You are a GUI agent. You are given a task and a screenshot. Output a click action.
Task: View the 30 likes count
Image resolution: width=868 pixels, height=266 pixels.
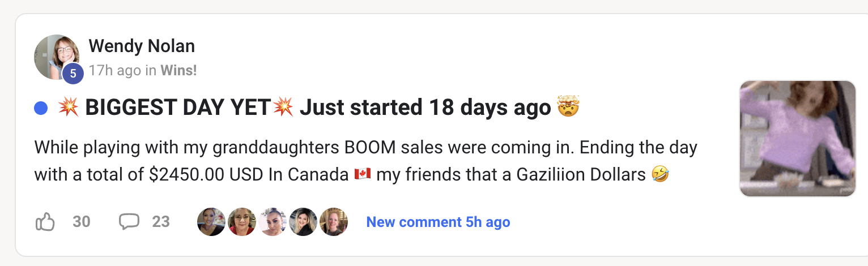coord(82,222)
